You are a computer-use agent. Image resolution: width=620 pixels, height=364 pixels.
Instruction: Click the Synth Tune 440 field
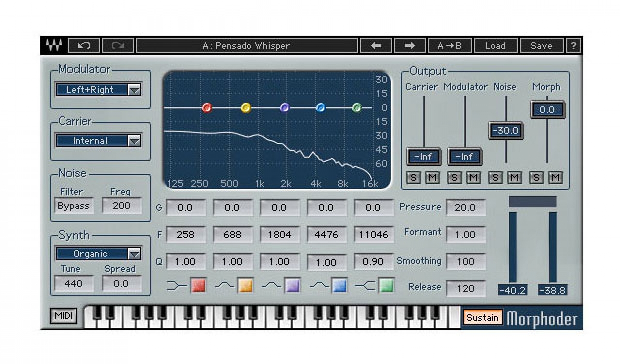[x=73, y=283]
